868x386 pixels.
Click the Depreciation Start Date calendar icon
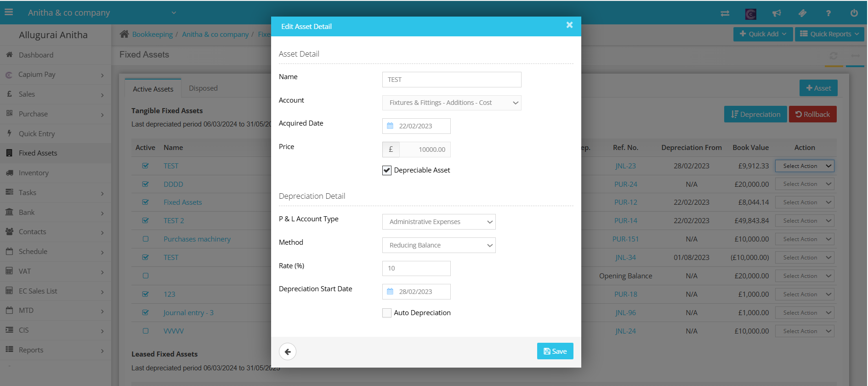[x=390, y=292]
